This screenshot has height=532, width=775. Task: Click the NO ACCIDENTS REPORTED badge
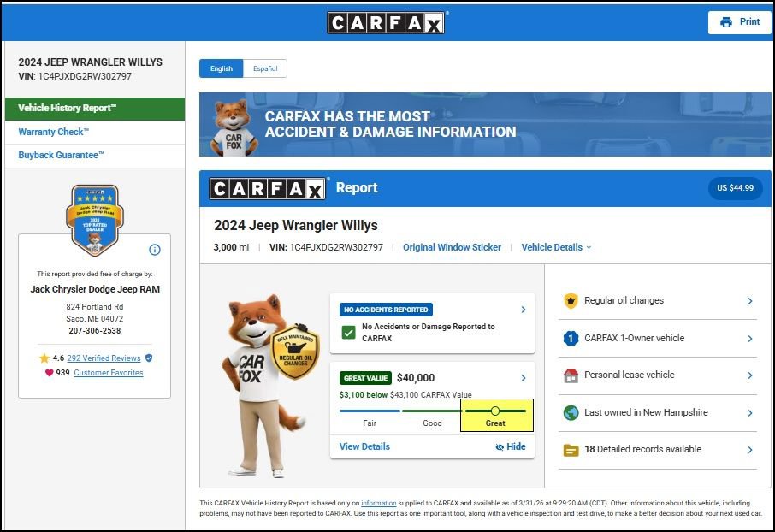(386, 310)
